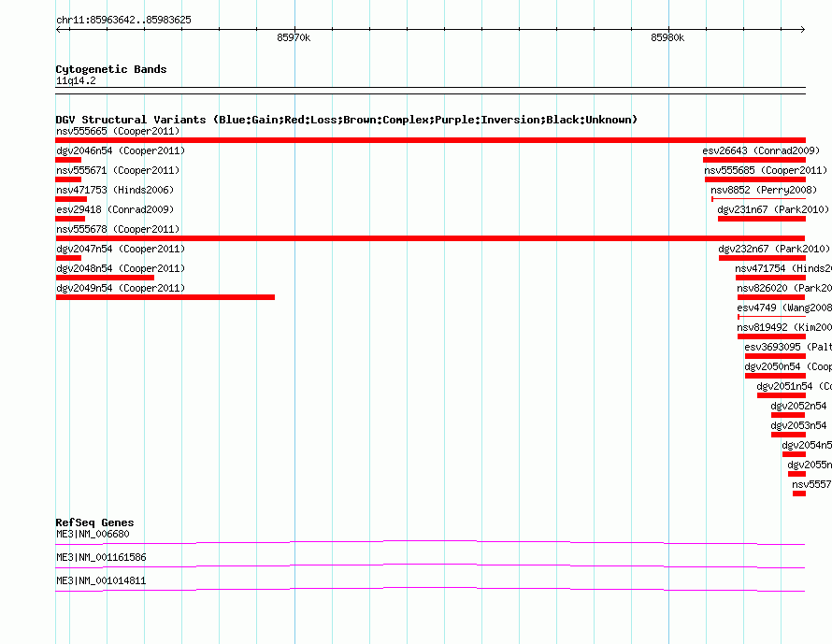This screenshot has width=832, height=644.
Task: Open the ME3|NM_001161586 gene transcript
Action: [101, 557]
